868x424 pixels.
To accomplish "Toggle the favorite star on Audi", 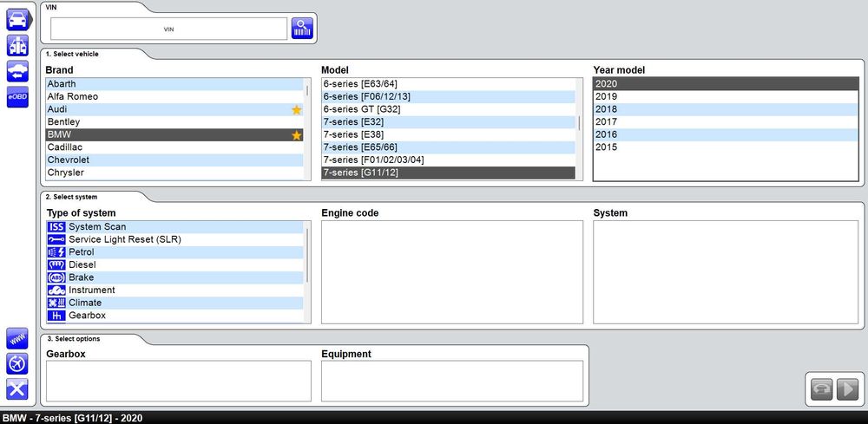I will 297,109.
